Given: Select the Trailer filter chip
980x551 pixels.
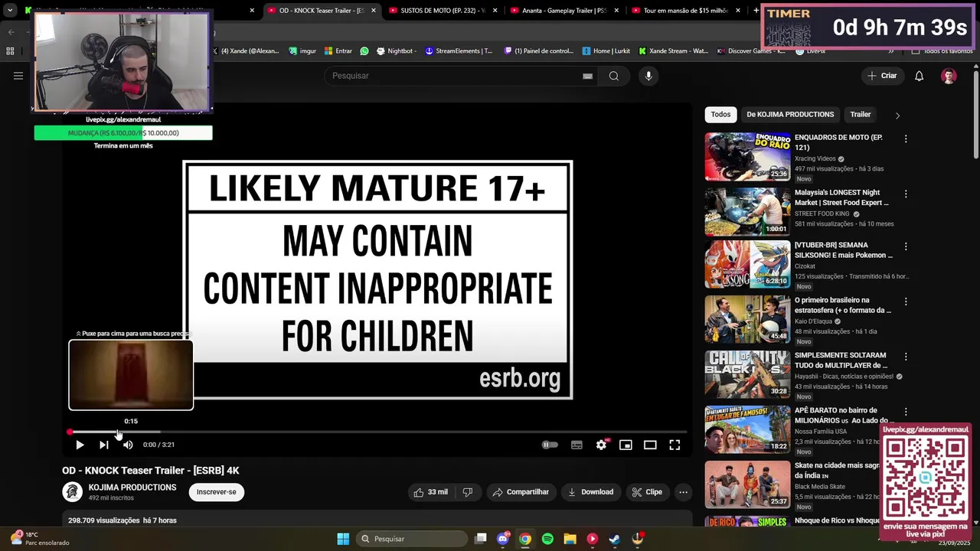Looking at the screenshot, I should pos(861,114).
